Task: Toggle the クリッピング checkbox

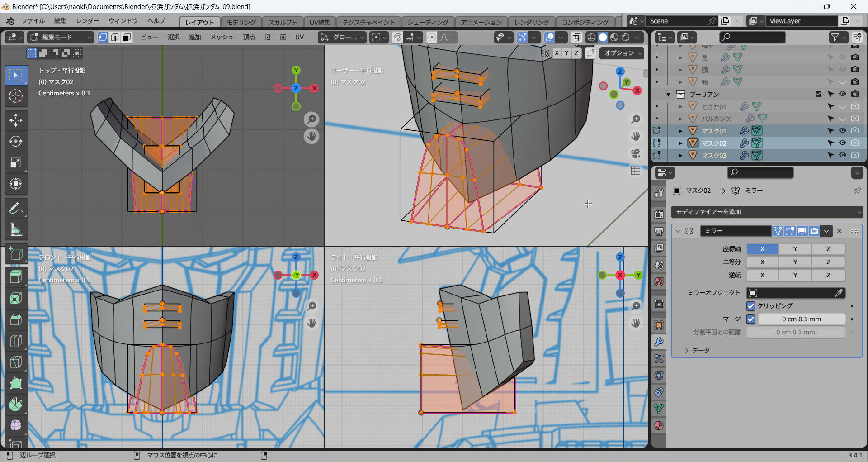Action: [751, 306]
